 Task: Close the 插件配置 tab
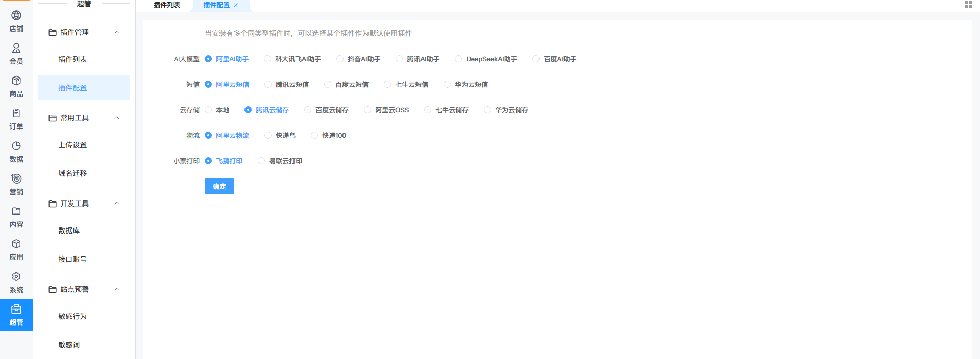click(x=236, y=5)
